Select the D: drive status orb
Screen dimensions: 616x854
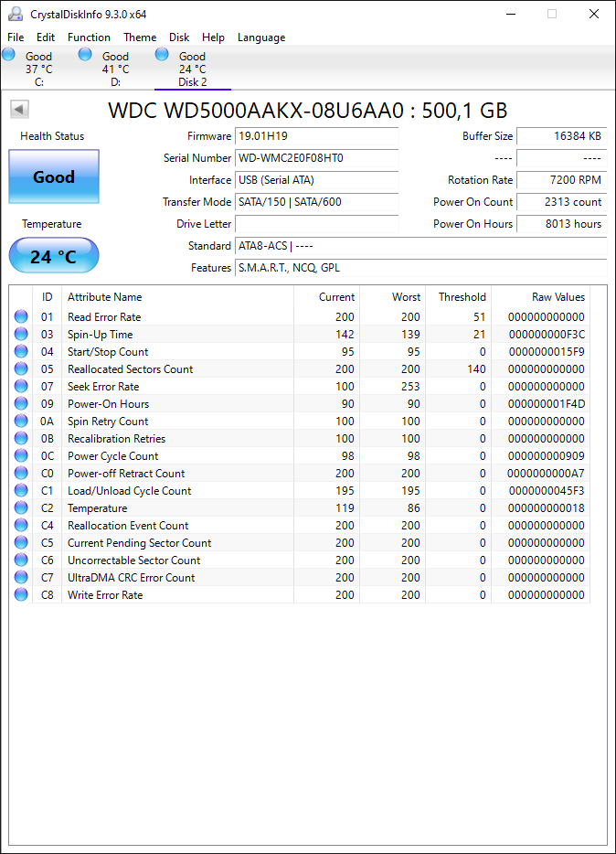tap(85, 54)
